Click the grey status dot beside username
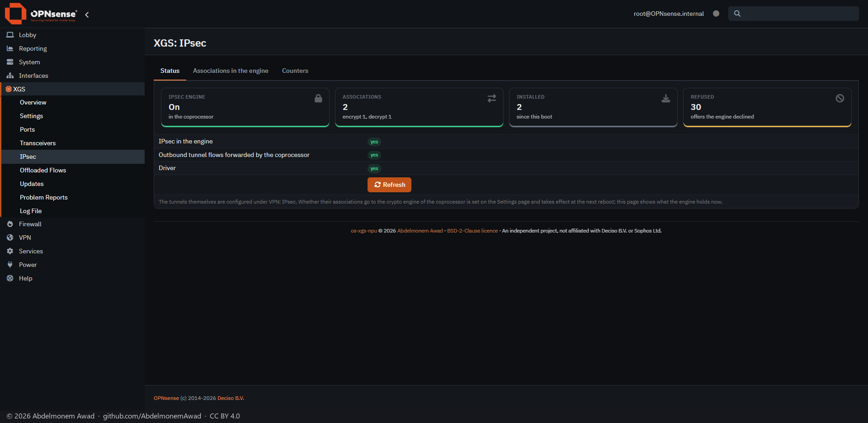The image size is (868, 423). click(x=716, y=14)
